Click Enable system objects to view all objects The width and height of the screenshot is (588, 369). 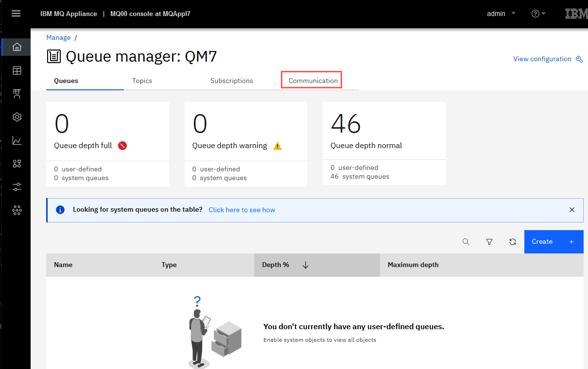pos(320,340)
